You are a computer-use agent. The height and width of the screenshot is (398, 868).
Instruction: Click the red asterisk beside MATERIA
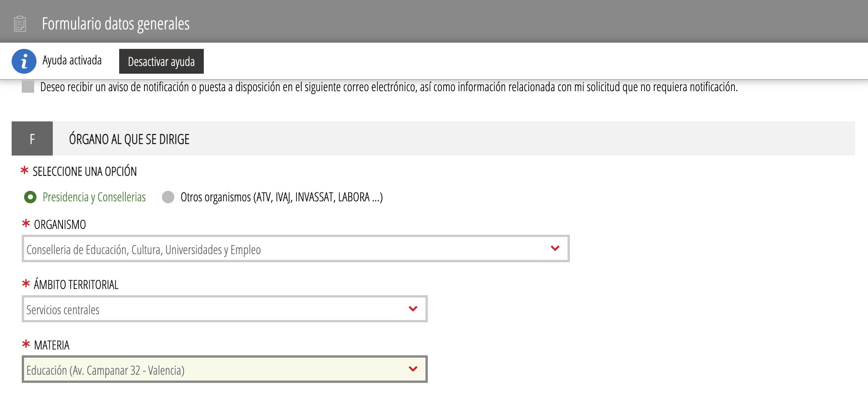(x=26, y=344)
